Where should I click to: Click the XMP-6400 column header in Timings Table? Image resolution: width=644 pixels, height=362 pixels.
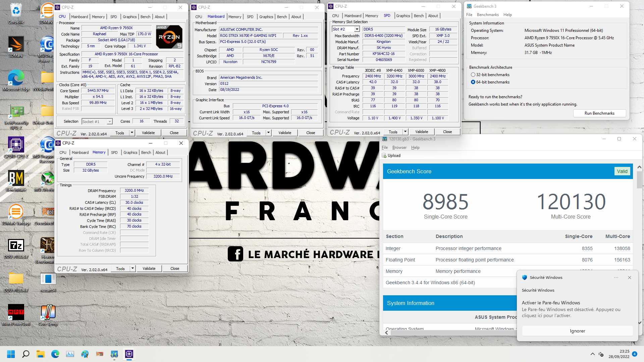point(394,70)
